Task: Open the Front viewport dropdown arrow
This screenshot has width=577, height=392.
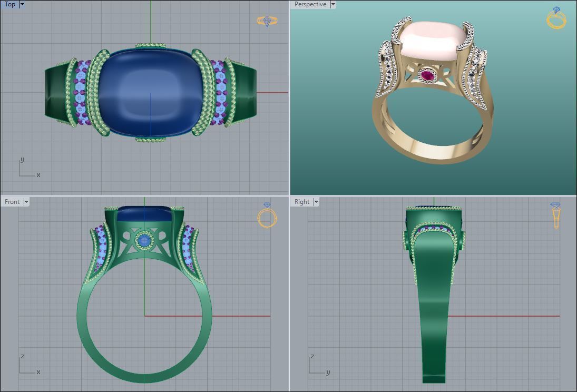Action: pos(26,202)
